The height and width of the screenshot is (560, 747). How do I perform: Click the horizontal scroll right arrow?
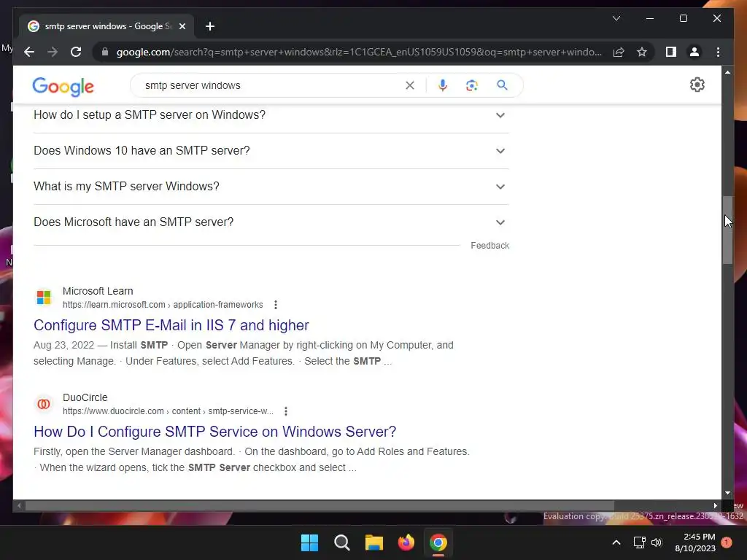[715, 506]
